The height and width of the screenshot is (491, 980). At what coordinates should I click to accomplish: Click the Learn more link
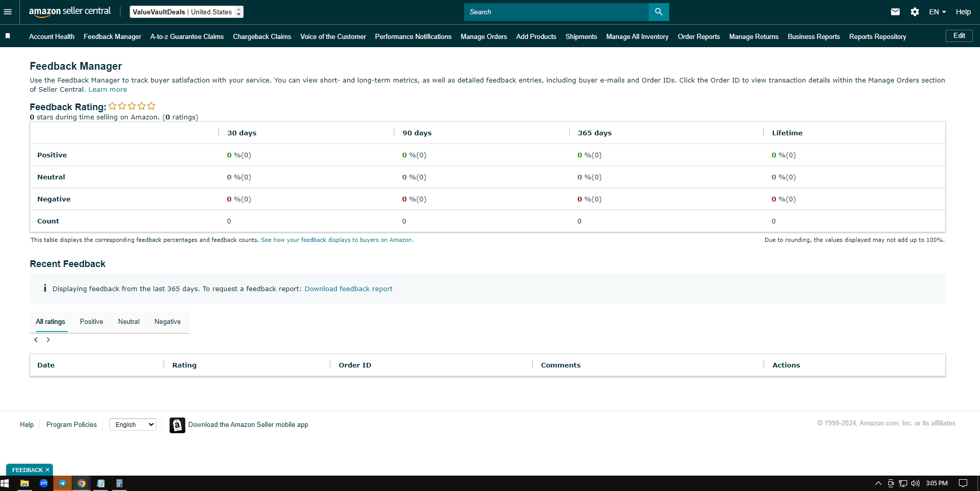[108, 89]
